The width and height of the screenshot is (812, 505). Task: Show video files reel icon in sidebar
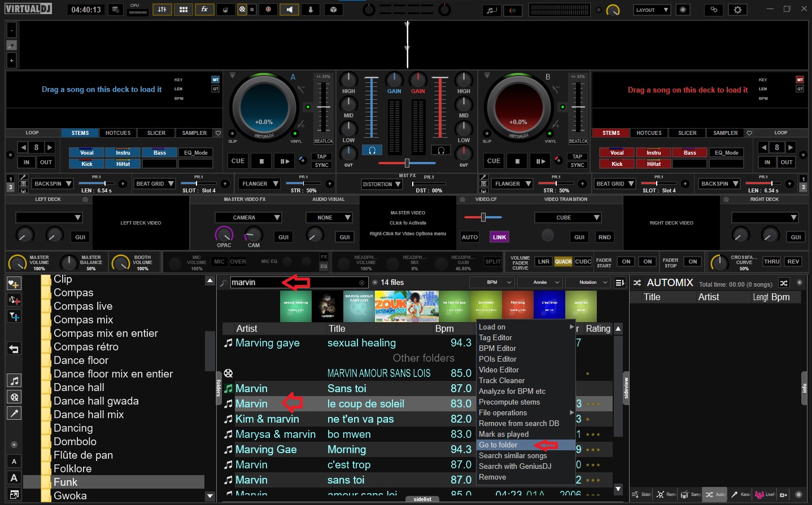[x=14, y=397]
